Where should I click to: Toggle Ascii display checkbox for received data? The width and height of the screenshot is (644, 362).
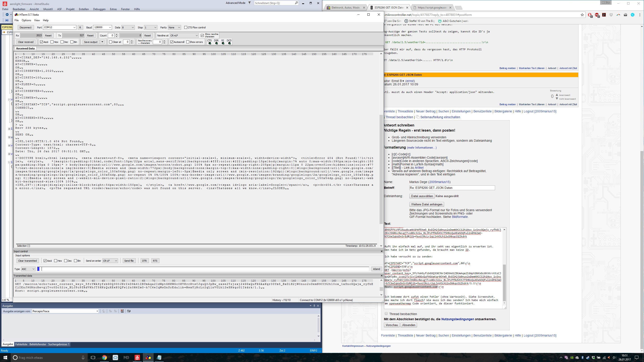(x=42, y=42)
